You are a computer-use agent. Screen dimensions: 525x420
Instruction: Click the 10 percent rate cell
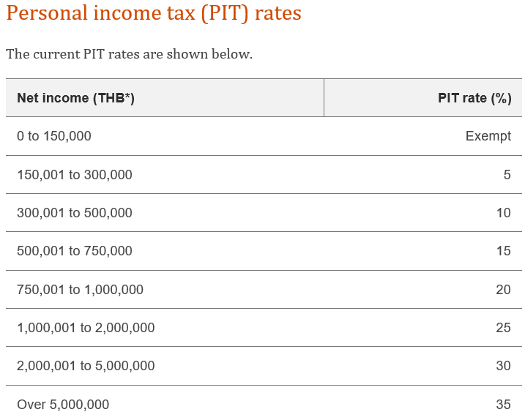(x=503, y=213)
